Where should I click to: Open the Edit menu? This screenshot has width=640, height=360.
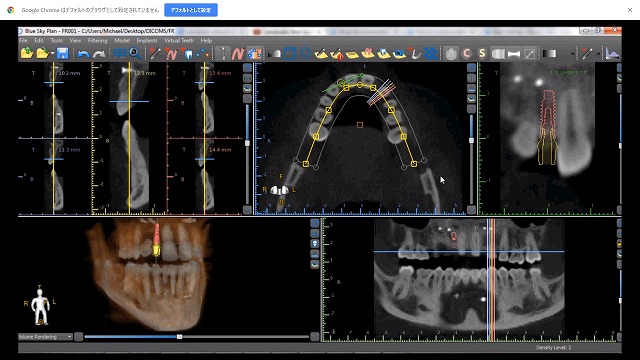tap(39, 40)
